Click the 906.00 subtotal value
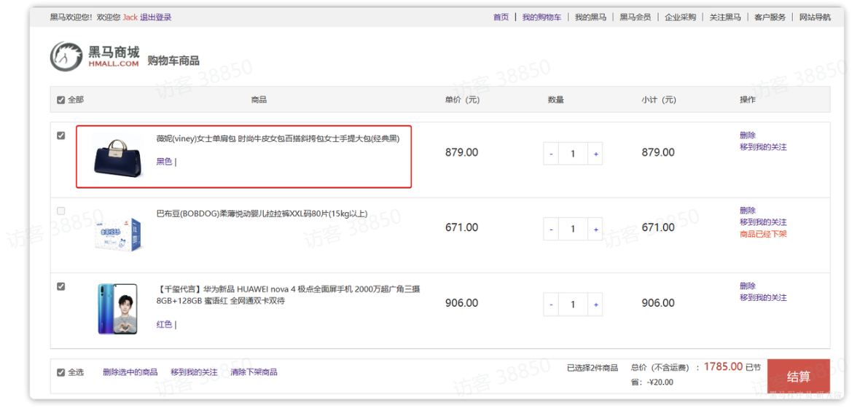868x408 pixels. tap(658, 303)
